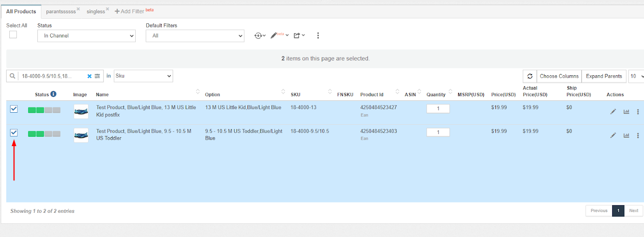Screen dimensions: 644x237
Task: Open chart icon for 18-4000-9.5/10.5
Action: 626,135
